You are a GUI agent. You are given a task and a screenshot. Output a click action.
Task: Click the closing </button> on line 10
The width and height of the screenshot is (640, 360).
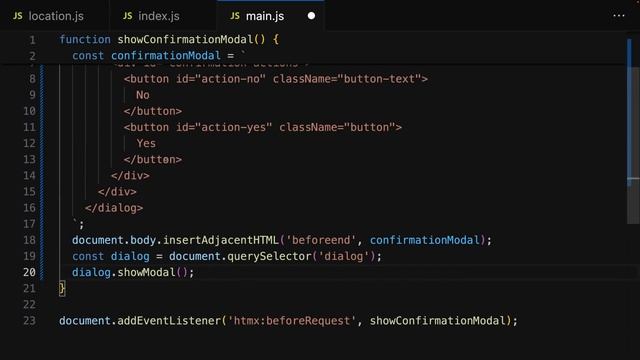[153, 111]
